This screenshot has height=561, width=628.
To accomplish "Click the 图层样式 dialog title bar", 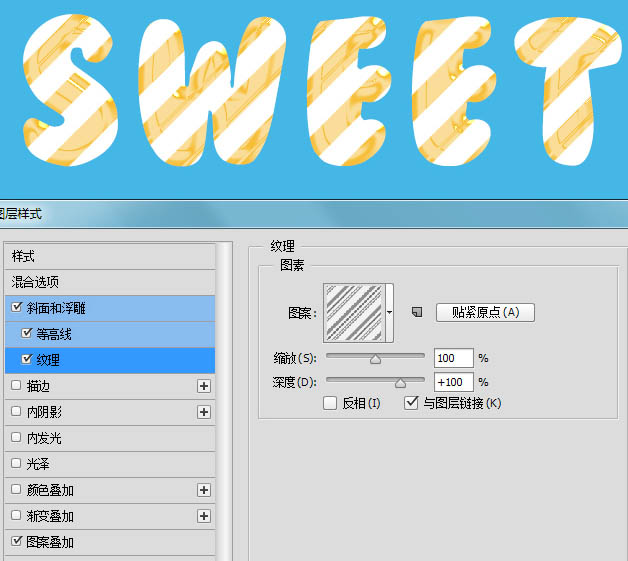I will (x=314, y=214).
